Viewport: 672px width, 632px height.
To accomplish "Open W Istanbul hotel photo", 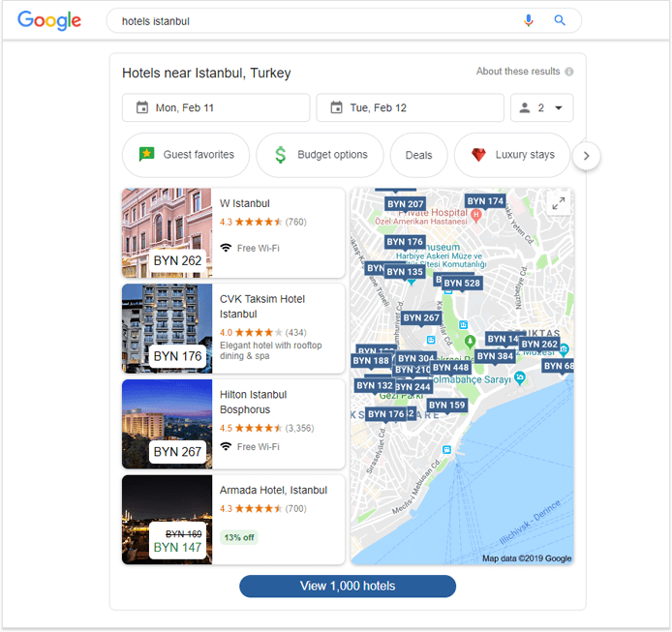I will pyautogui.click(x=167, y=232).
